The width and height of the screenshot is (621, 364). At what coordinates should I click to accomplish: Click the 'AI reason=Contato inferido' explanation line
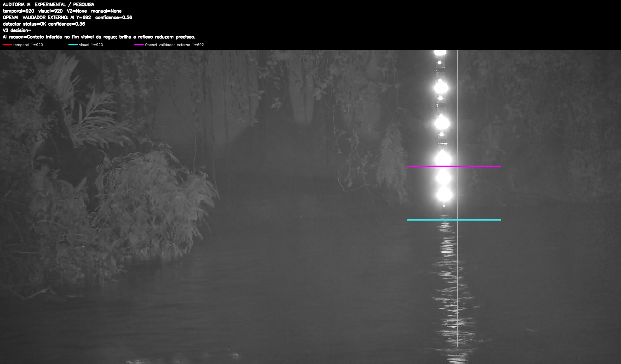[x=99, y=37]
